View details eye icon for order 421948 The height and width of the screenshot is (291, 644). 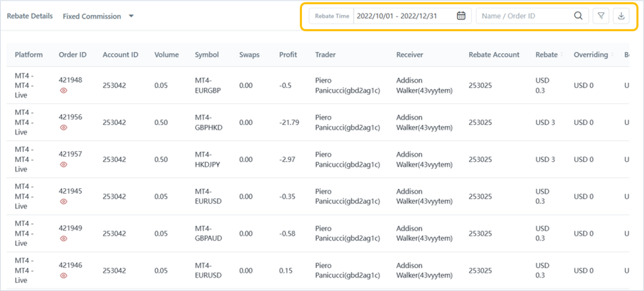(x=64, y=91)
